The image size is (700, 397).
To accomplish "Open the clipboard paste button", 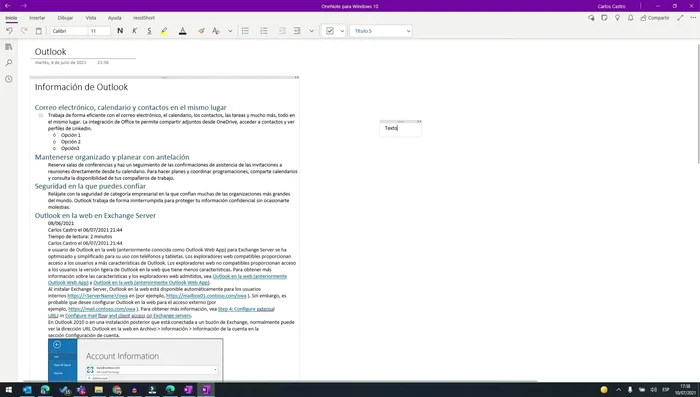I will pos(39,31).
